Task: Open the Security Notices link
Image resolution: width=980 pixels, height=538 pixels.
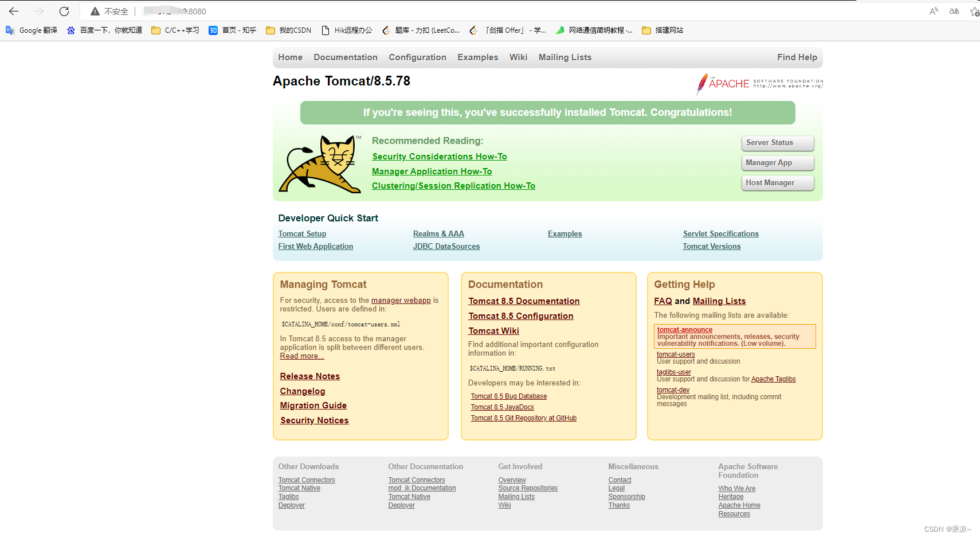Action: coord(315,420)
